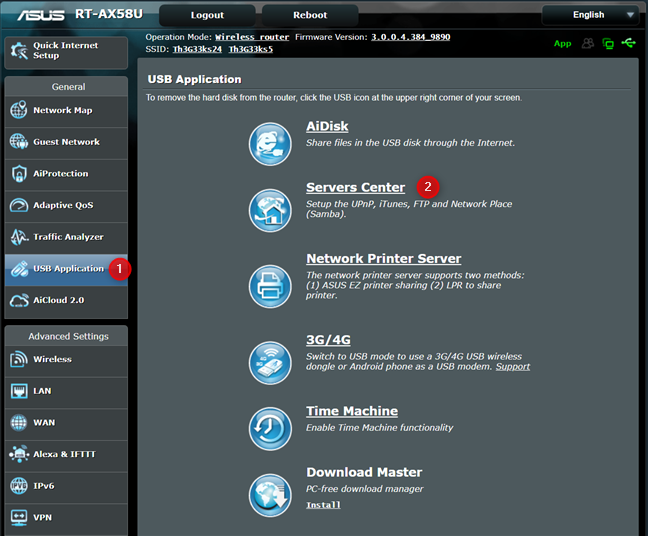648x536 pixels.
Task: Click the green App link in header
Action: click(562, 43)
